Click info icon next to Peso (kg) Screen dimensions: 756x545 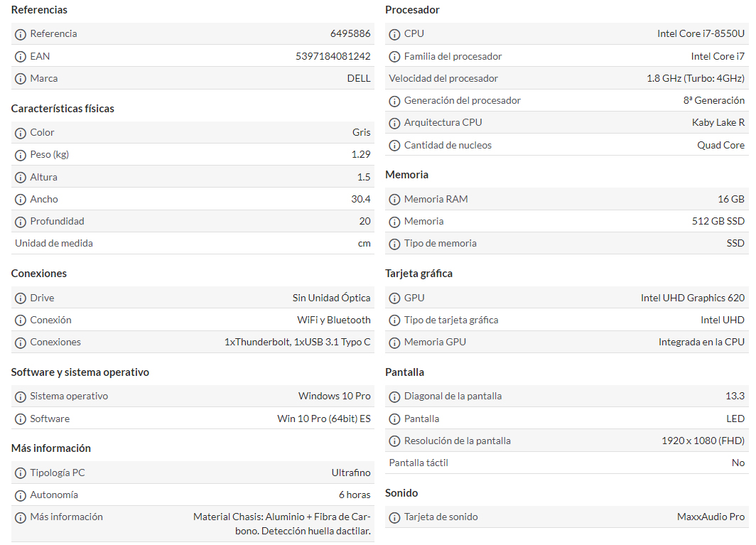tap(20, 156)
